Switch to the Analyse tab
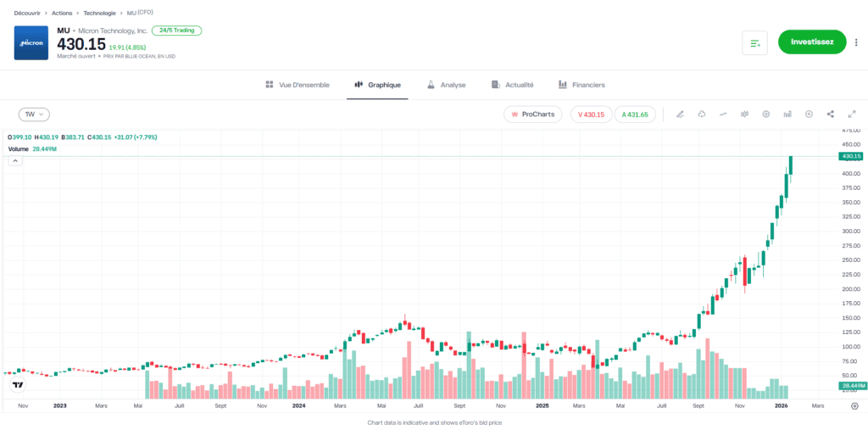 coord(446,85)
